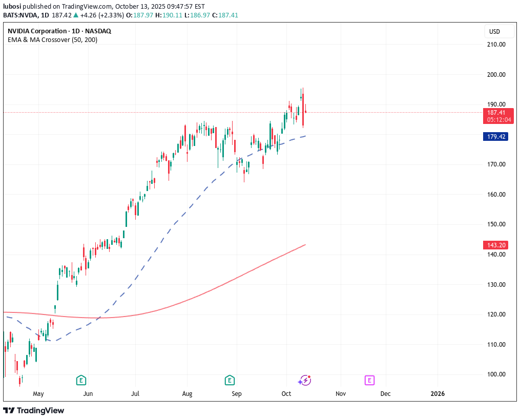
Task: Click the TradingView logo at the bottom
Action: pyautogui.click(x=34, y=410)
